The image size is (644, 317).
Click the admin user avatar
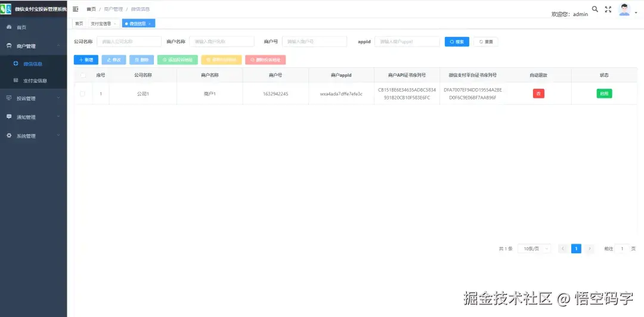[x=624, y=10]
